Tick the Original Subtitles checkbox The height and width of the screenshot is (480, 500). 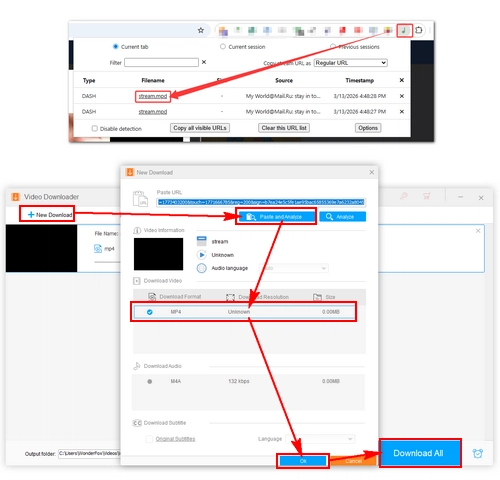click(x=149, y=439)
